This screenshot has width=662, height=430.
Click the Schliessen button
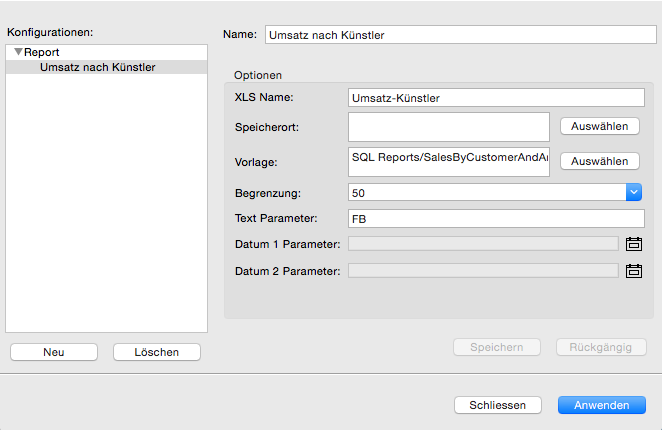pos(498,405)
